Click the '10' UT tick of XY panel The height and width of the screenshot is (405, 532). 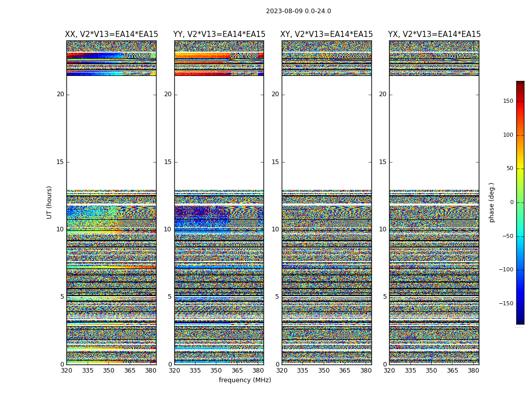coord(276,229)
